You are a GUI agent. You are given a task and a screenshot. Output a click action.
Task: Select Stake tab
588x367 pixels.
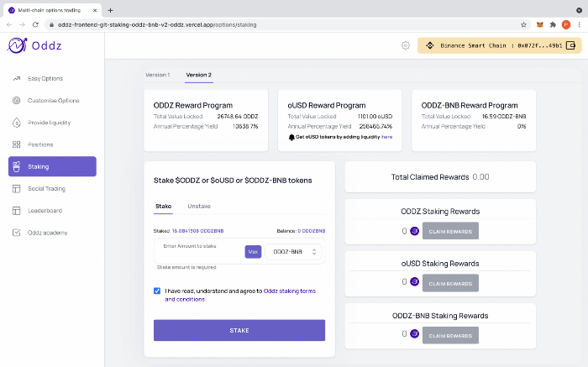tap(164, 207)
